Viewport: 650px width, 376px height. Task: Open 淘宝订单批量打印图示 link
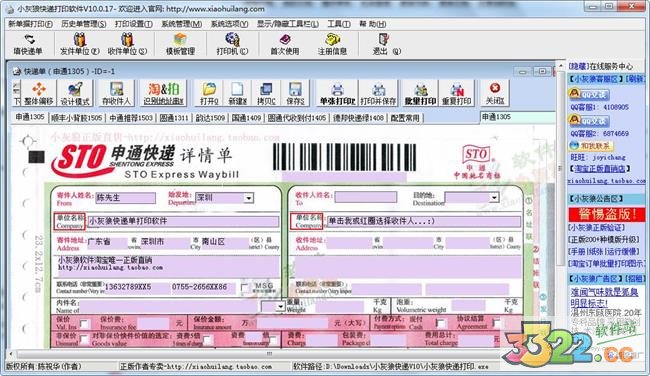pos(606,263)
